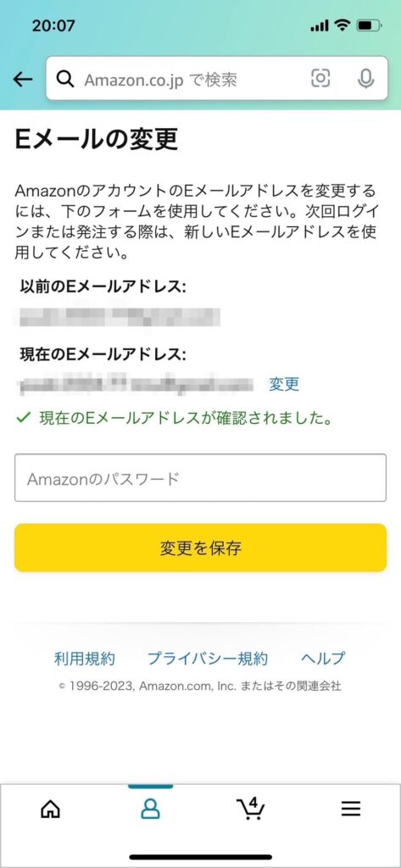Tap the magnifying glass search icon
This screenshot has width=401, height=868.
pos(65,80)
